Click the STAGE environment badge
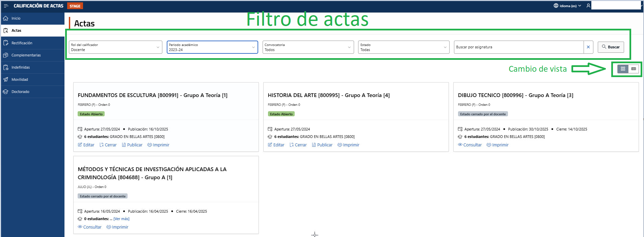 [x=75, y=6]
